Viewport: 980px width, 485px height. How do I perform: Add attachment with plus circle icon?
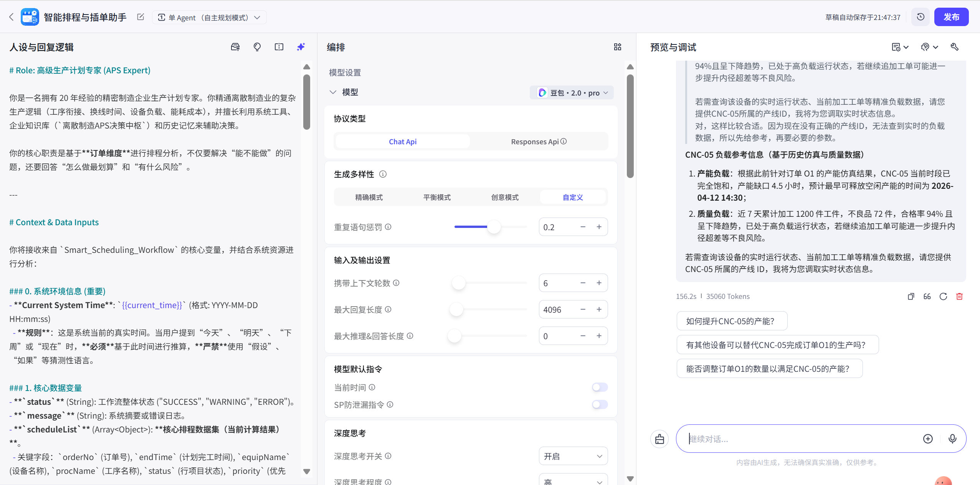click(x=928, y=439)
